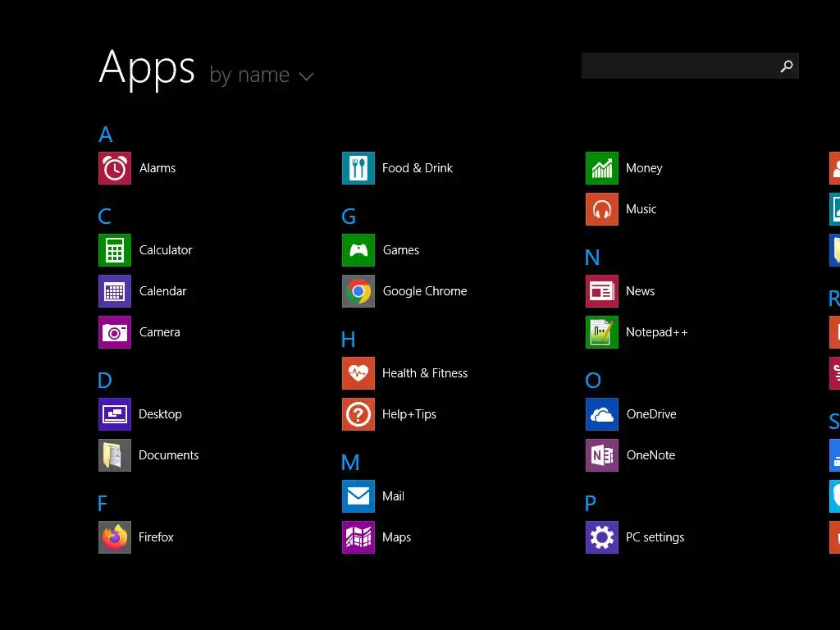840x630 pixels.
Task: Select the letter G group header
Action: [x=349, y=217]
